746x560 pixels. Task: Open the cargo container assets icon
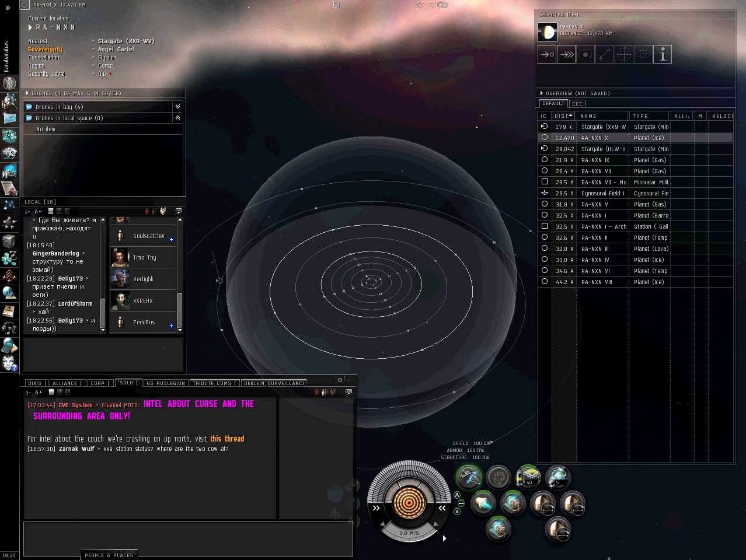pyautogui.click(x=9, y=240)
